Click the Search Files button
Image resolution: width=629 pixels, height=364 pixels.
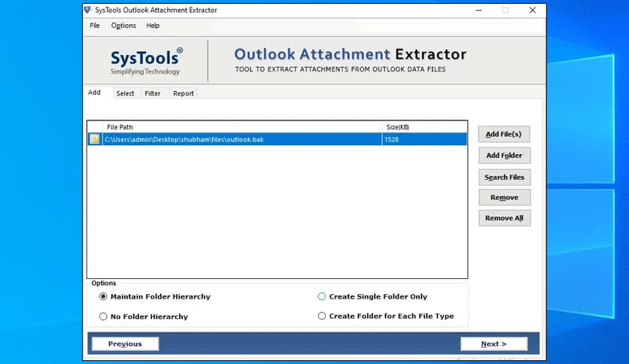coord(504,177)
